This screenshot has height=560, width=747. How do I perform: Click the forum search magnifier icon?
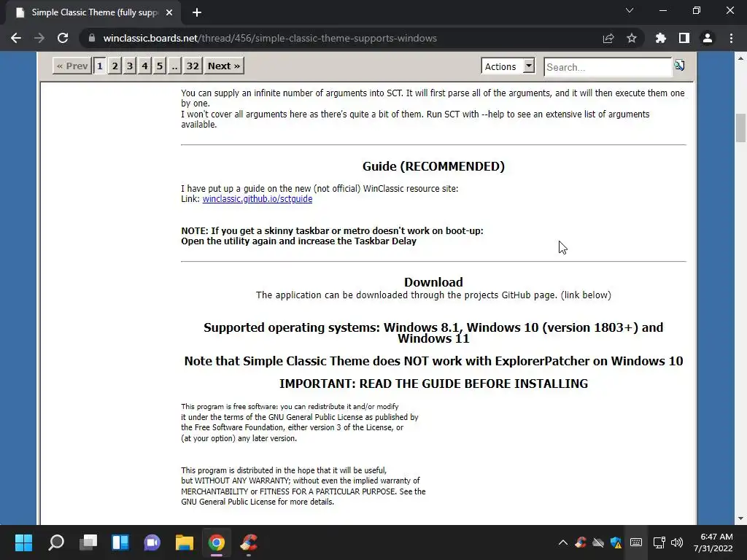(679, 65)
